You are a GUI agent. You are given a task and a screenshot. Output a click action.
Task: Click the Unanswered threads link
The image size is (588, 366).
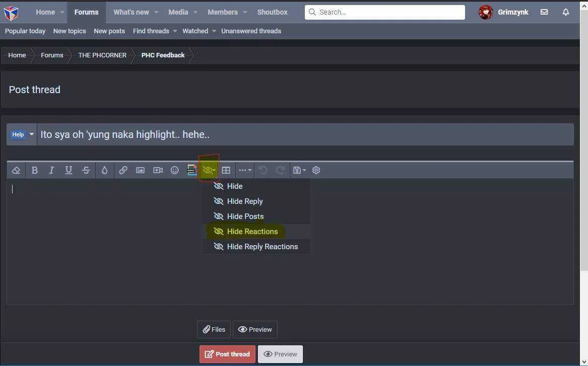click(251, 31)
